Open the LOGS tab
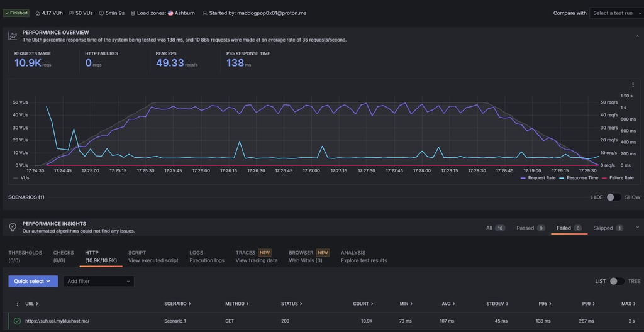The width and height of the screenshot is (644, 332). point(207,257)
